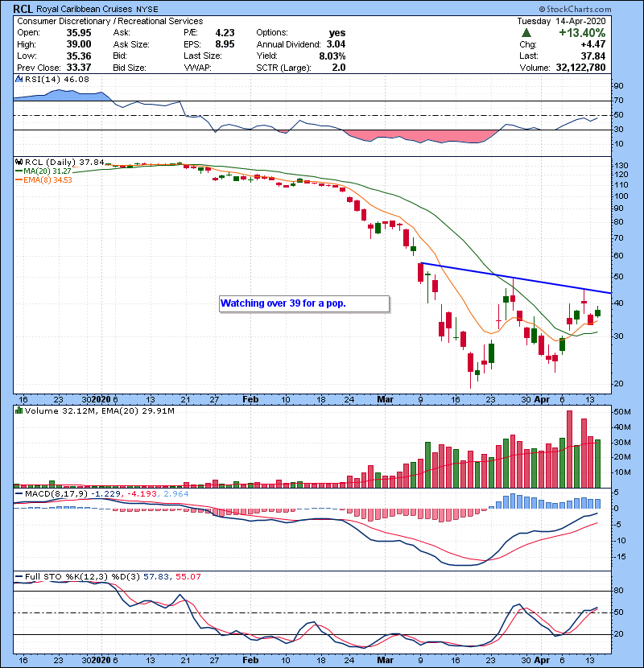Click the Prev Close value 33.37

pyautogui.click(x=79, y=68)
